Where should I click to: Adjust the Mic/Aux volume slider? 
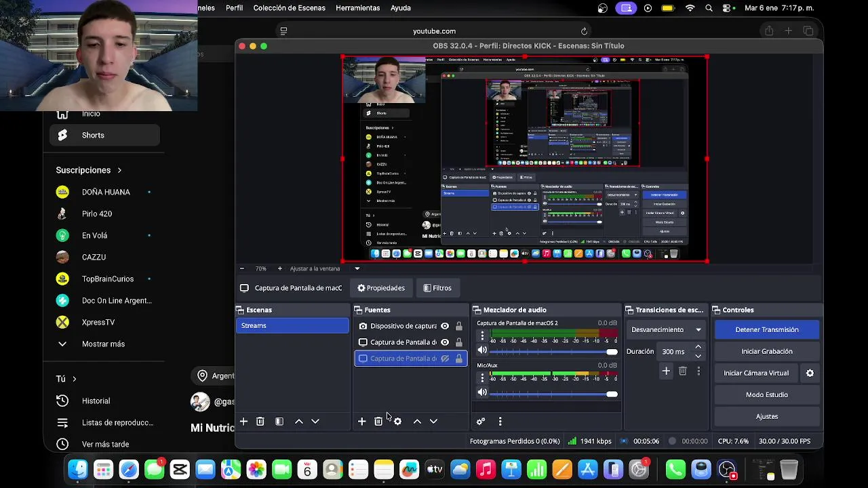pos(553,393)
